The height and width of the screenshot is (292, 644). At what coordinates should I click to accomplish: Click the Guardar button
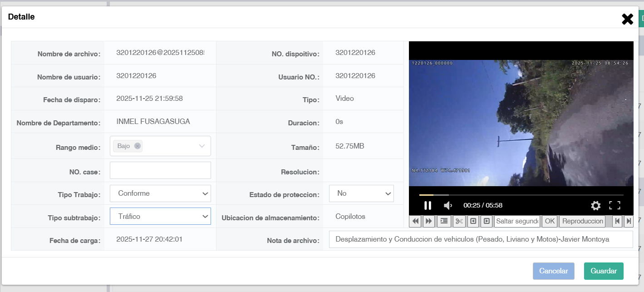point(604,271)
